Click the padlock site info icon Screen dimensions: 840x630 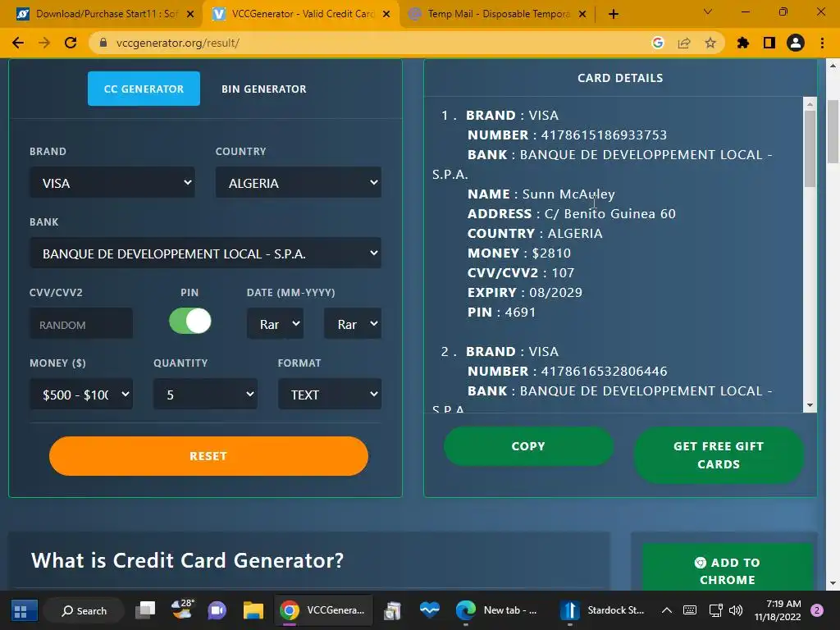(x=103, y=43)
